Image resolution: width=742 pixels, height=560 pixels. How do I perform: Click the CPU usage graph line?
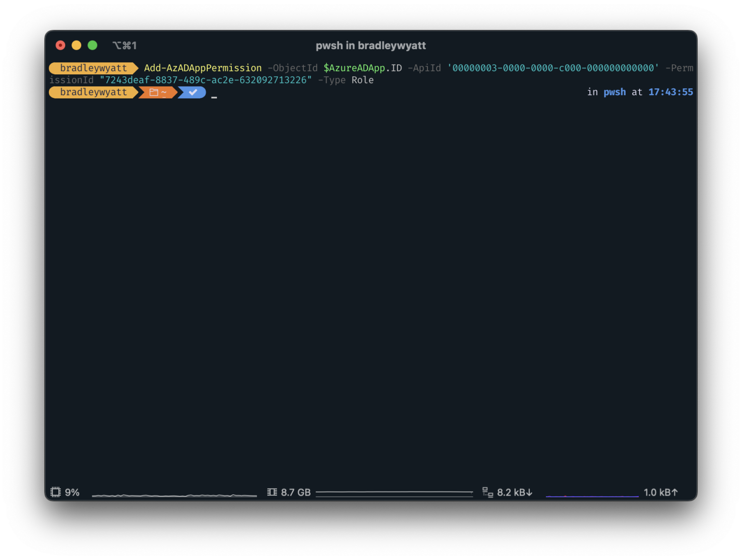click(174, 495)
